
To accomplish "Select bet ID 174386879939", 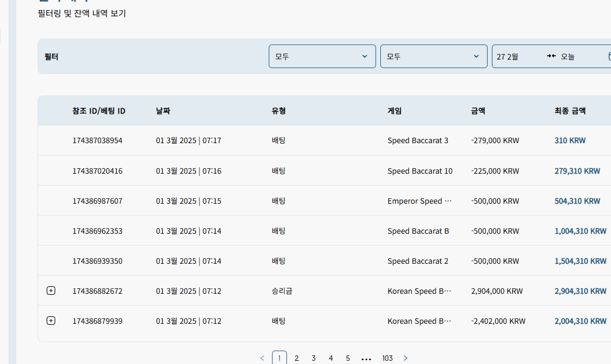I will pos(98,321).
